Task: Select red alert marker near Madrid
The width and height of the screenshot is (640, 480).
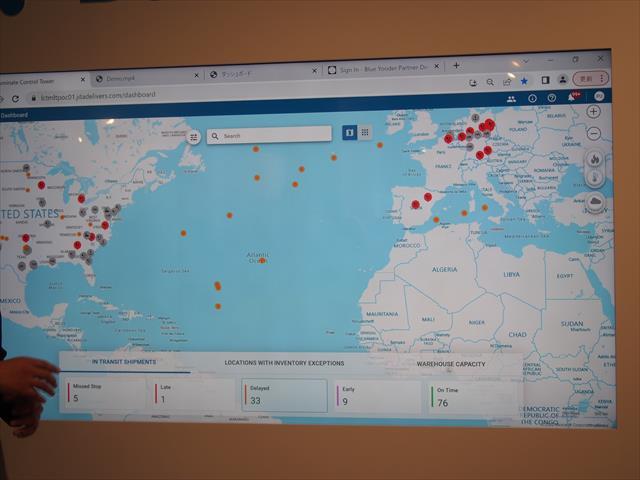Action: coord(416,204)
